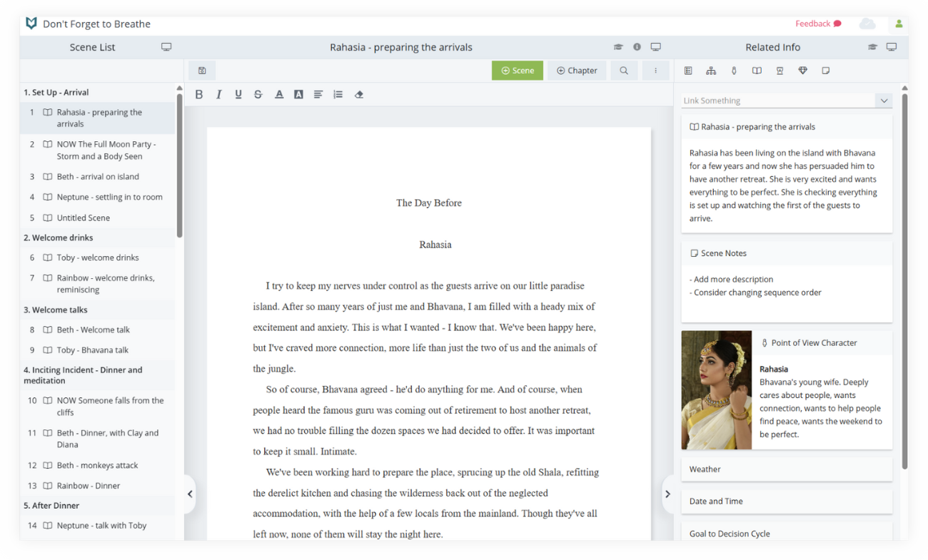
Task: Select chapter 4. Inciting Incident - Dinner and meditation
Action: click(x=97, y=375)
